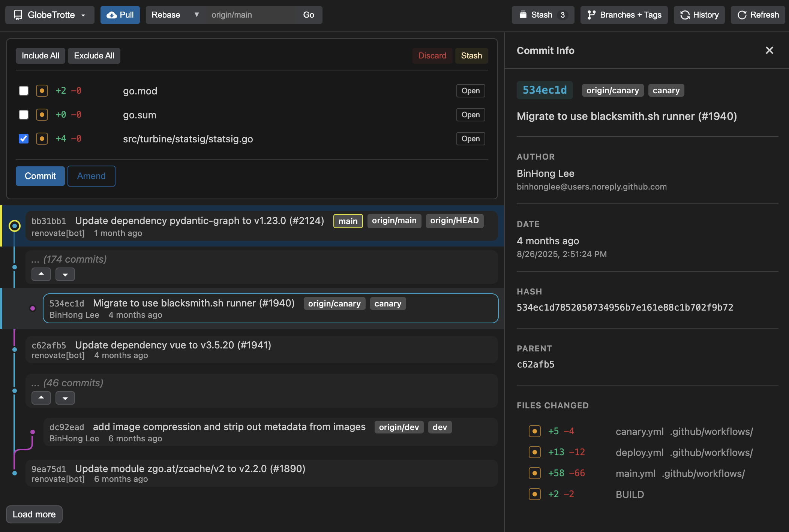Click the repository icon beside GlobeTrotte
The image size is (789, 532).
17,15
